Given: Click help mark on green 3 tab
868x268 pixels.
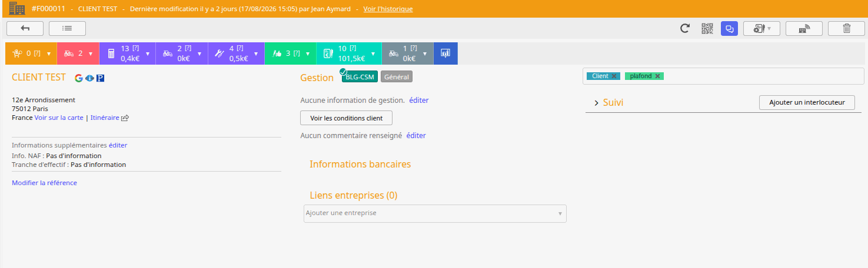Looking at the screenshot, I should click(x=296, y=53).
